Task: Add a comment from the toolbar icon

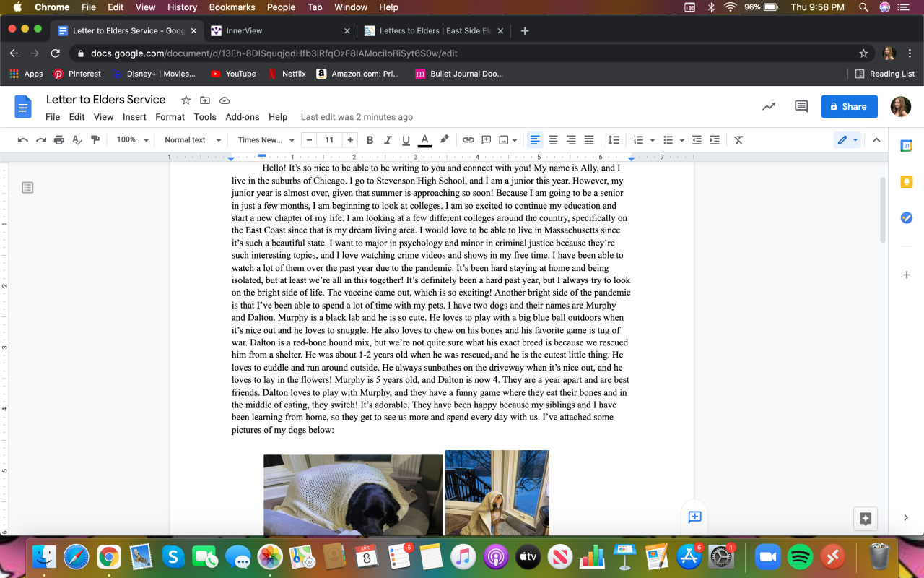Action: click(x=487, y=140)
